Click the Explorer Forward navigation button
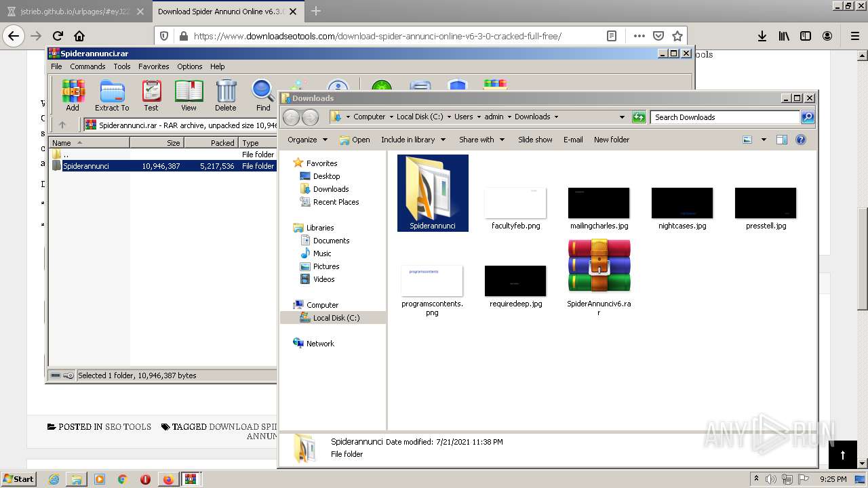868x488 pixels. click(x=310, y=117)
